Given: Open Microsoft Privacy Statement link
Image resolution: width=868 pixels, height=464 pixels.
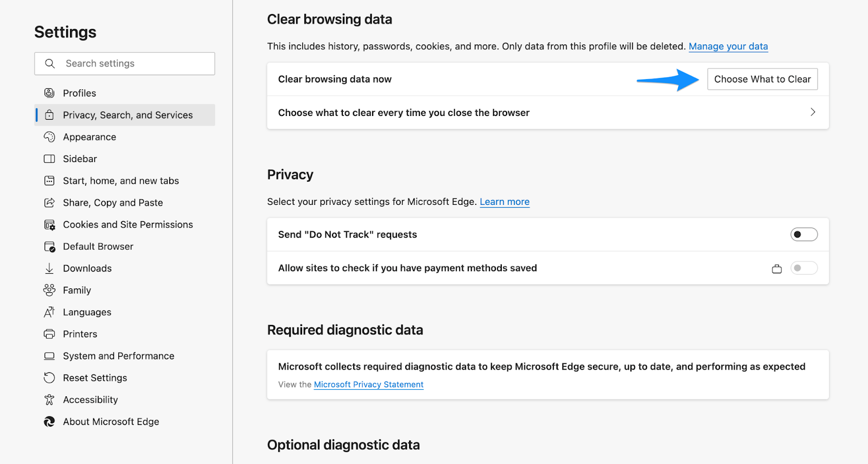Looking at the screenshot, I should click(369, 384).
